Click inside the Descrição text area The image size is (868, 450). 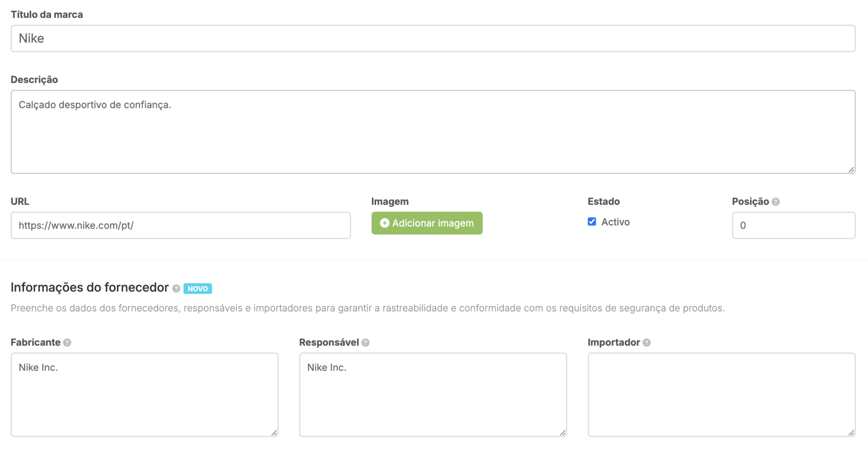pyautogui.click(x=433, y=131)
